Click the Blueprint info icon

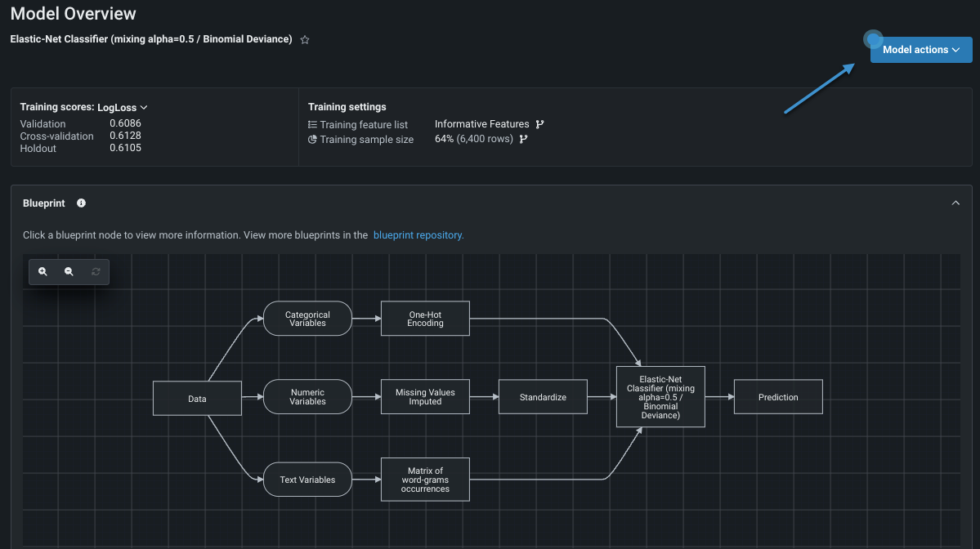[x=81, y=203]
